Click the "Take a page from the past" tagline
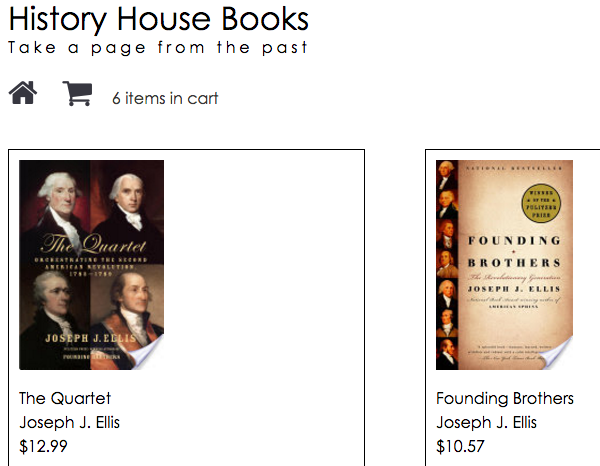This screenshot has width=600, height=466. click(x=158, y=47)
